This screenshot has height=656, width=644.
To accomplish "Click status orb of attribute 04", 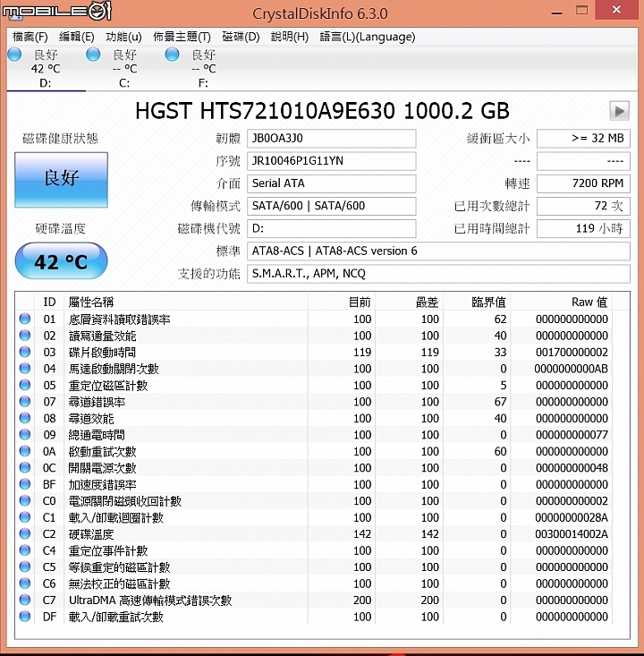I will pos(25,368).
